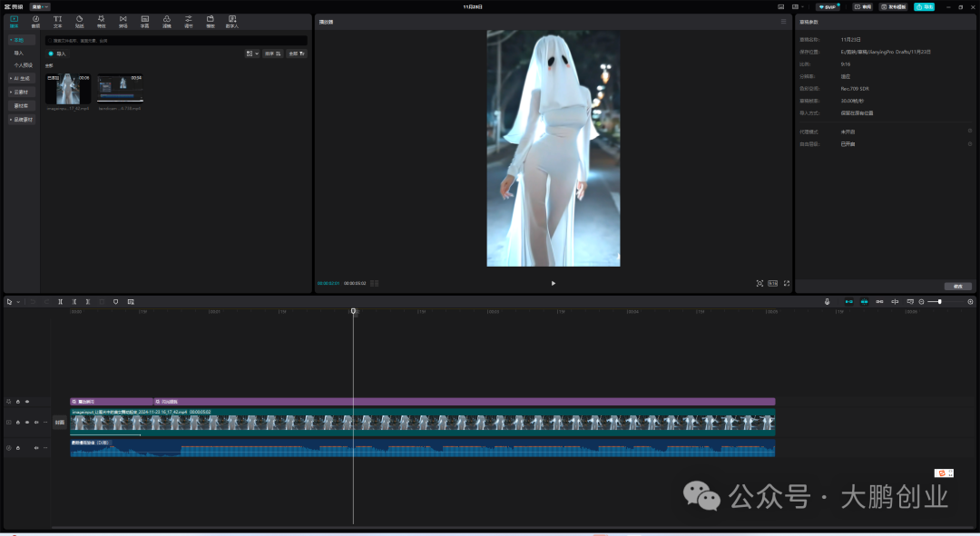Expand the AI generation (AI生成) sidebar section
Screen dimensions: 980x536
pyautogui.click(x=21, y=78)
